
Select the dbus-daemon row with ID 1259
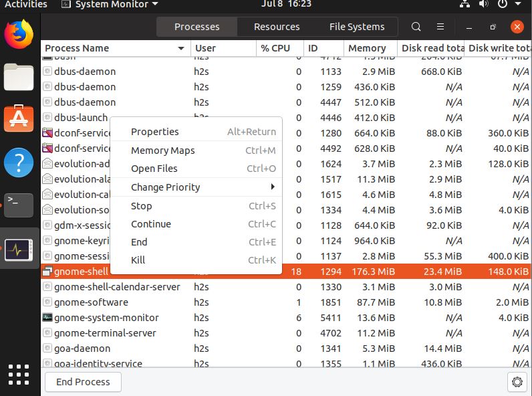286,87
